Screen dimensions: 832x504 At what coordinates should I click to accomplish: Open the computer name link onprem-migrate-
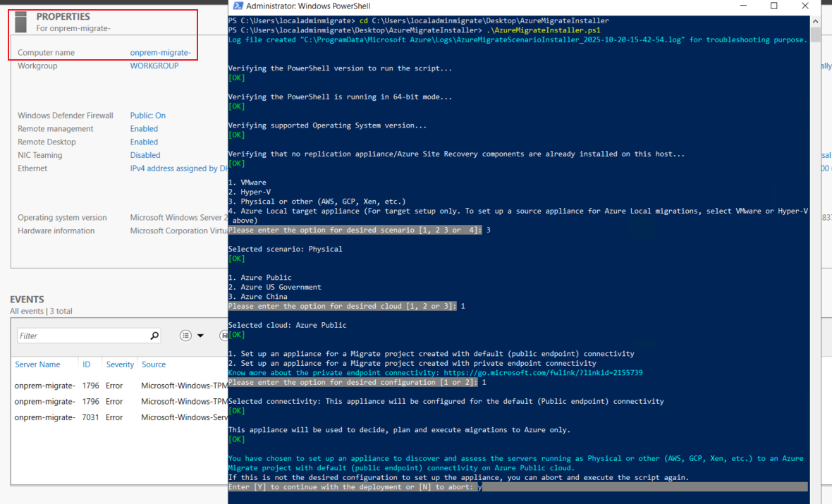160,53
